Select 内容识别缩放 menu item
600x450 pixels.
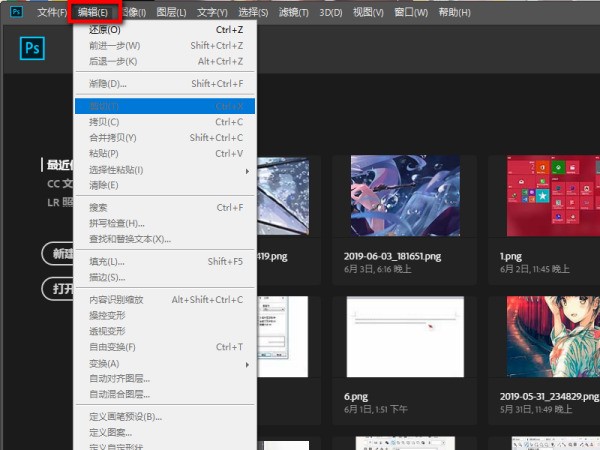coord(116,299)
